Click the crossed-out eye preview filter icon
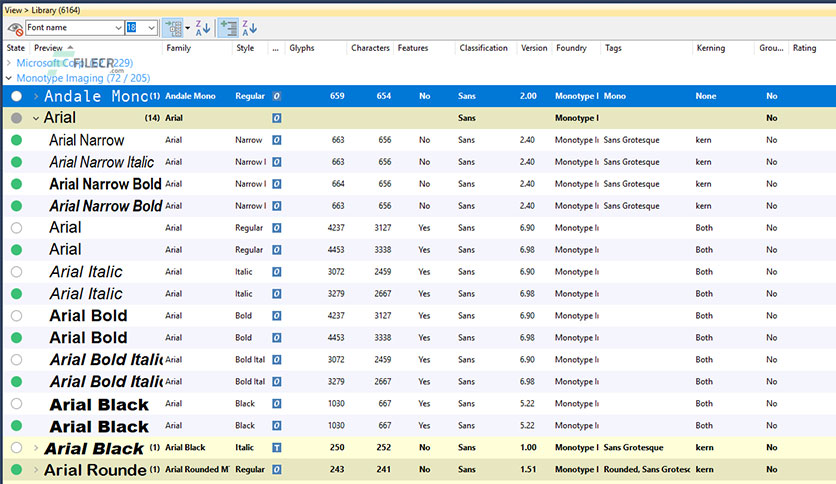The height and width of the screenshot is (484, 836). [15, 28]
